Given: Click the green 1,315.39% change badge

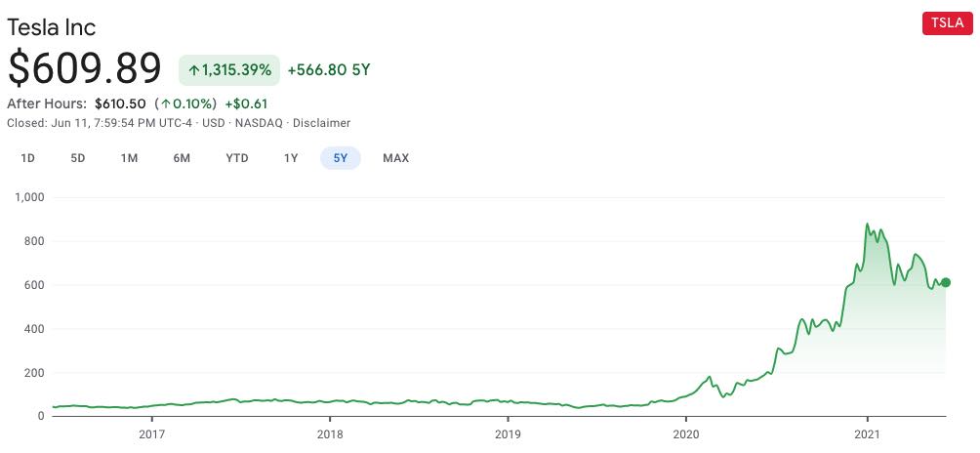Looking at the screenshot, I should tap(229, 70).
